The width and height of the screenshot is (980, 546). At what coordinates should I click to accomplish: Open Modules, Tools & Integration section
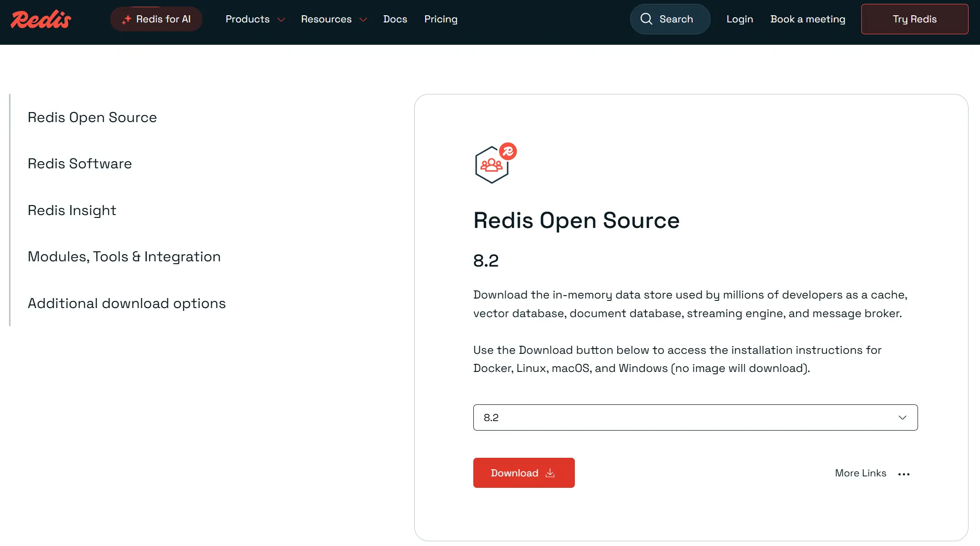pyautogui.click(x=124, y=257)
